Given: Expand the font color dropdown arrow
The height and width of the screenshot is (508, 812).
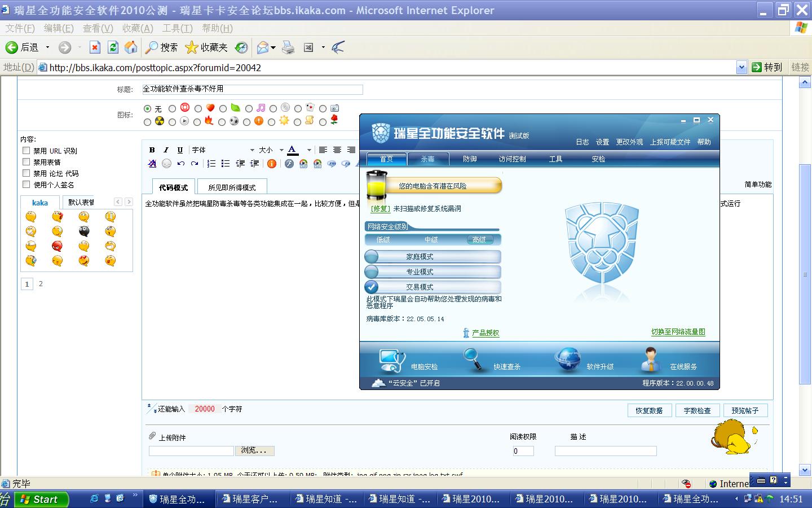Looking at the screenshot, I should click(309, 150).
